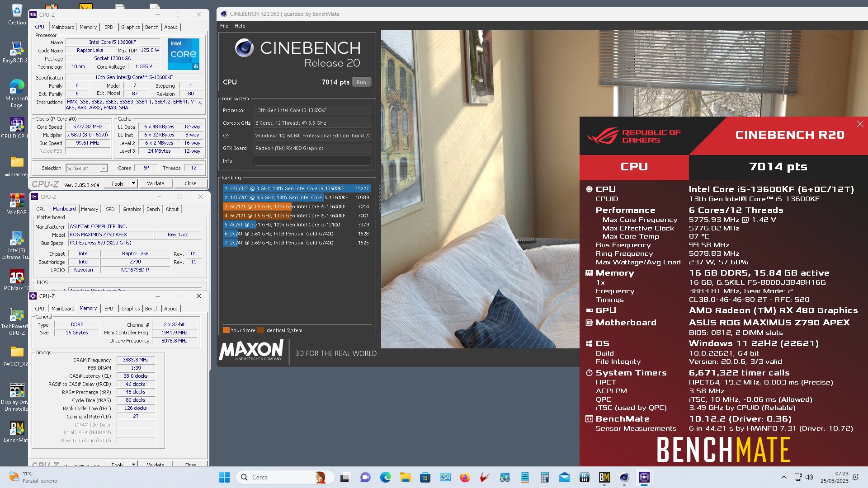Screen dimensions: 868x488
Task: Click the Tools button in top CPU-Z
Action: pos(118,183)
